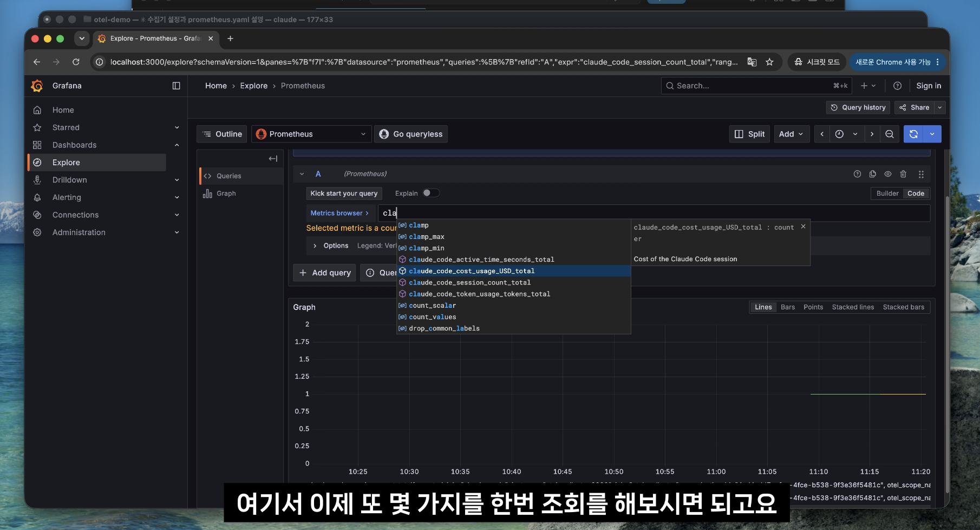Select Bars graph style
Screen dimensions: 980x530
(788, 307)
